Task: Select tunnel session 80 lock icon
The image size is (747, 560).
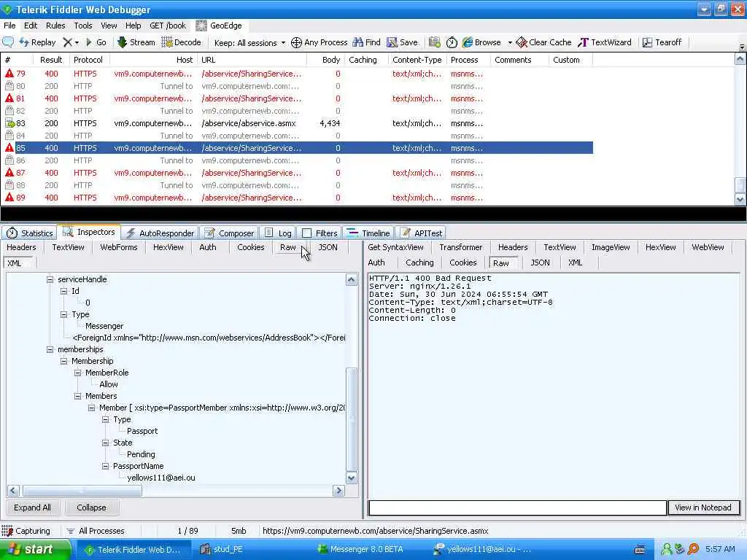Action: 9,86
